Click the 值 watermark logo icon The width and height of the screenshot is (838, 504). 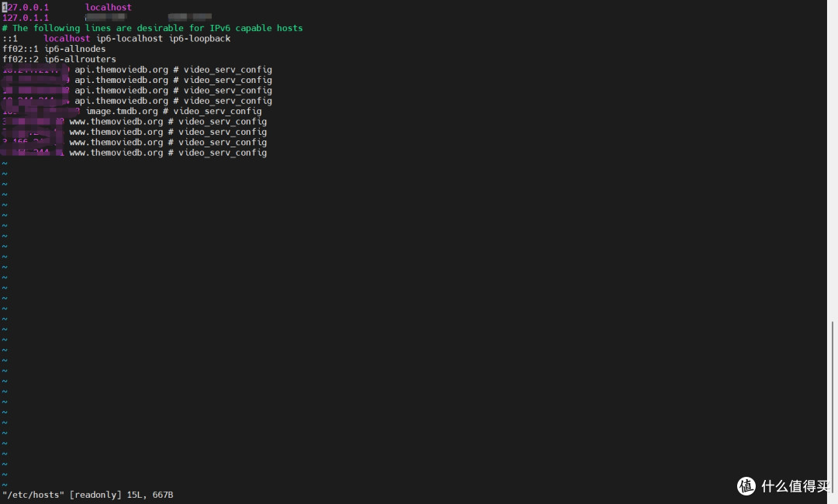pyautogui.click(x=746, y=486)
